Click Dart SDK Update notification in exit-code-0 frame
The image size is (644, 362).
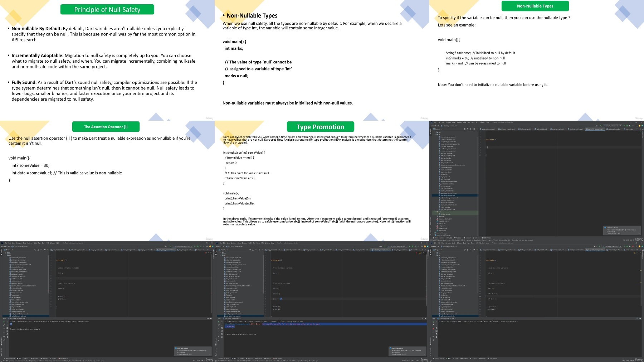(x=193, y=351)
